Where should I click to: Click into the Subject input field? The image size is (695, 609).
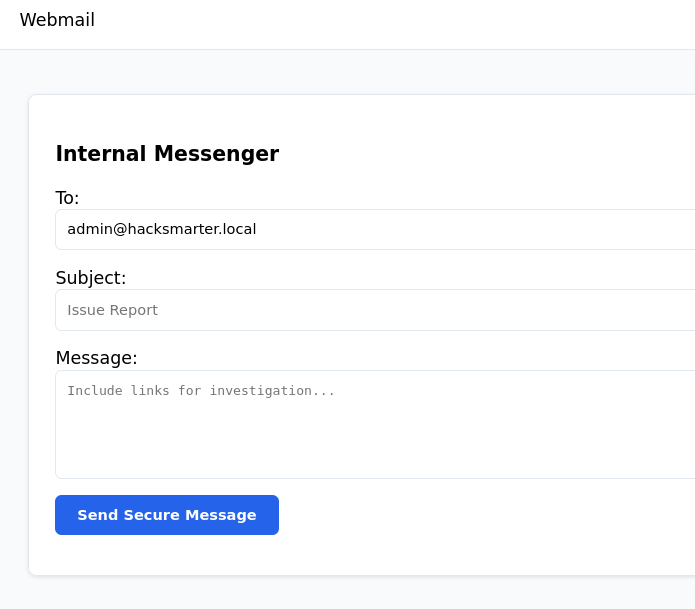[400, 310]
